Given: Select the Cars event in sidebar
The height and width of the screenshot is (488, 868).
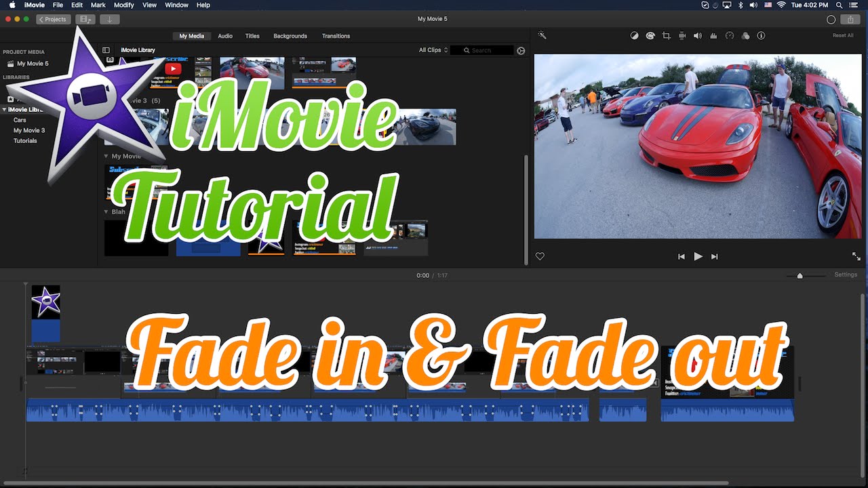Looking at the screenshot, I should point(20,120).
